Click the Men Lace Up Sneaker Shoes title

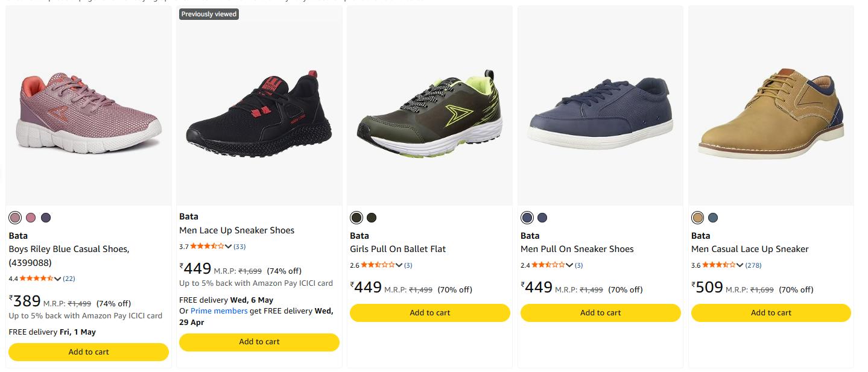[x=236, y=230]
